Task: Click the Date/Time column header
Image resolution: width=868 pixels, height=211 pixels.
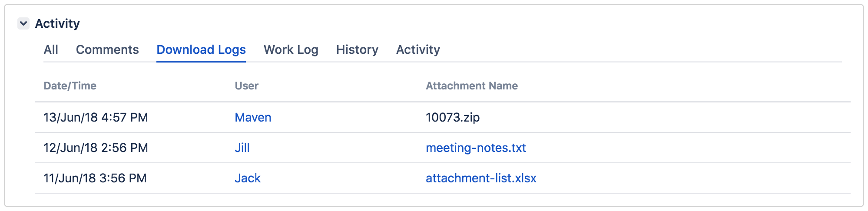Action: [x=70, y=86]
